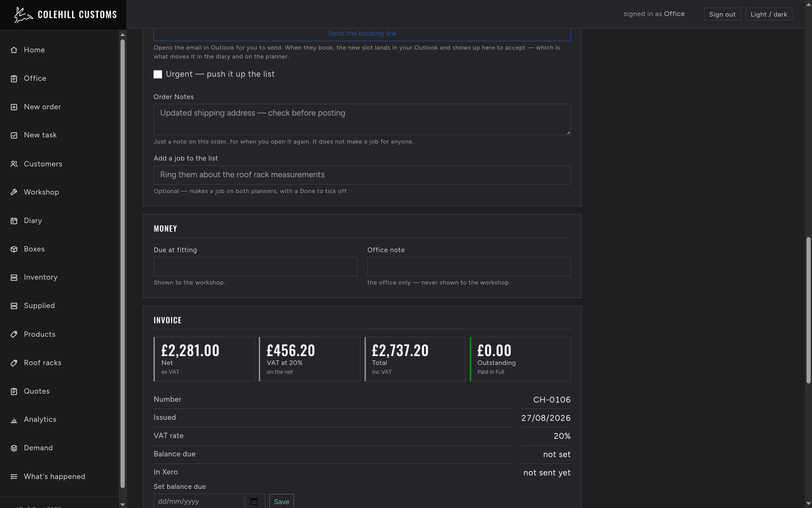Click the Demand layers icon
Viewport: 812px width, 508px height.
point(14,448)
